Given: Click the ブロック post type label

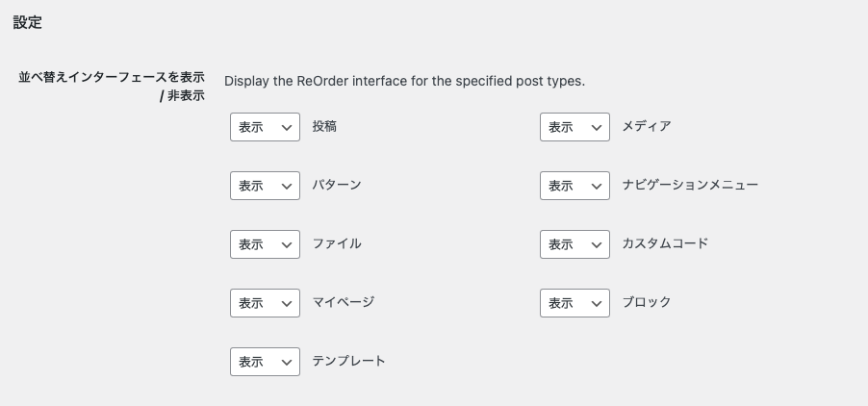Looking at the screenshot, I should (x=646, y=302).
